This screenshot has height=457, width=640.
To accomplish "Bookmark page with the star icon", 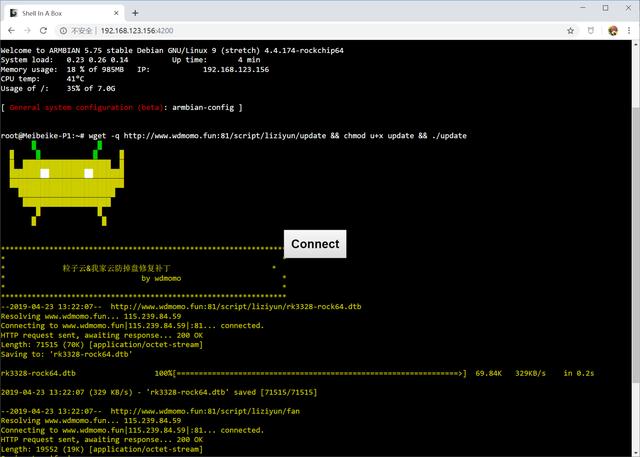I will point(571,31).
